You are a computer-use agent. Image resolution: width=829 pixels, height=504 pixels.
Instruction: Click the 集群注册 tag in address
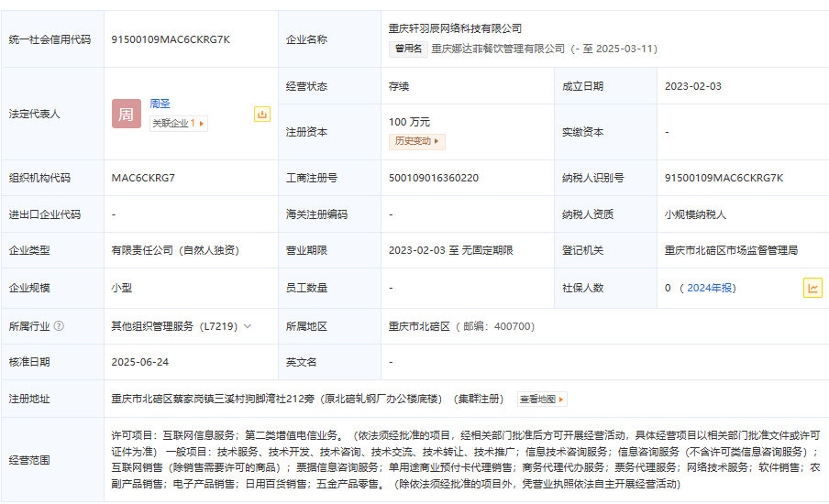tap(480, 399)
